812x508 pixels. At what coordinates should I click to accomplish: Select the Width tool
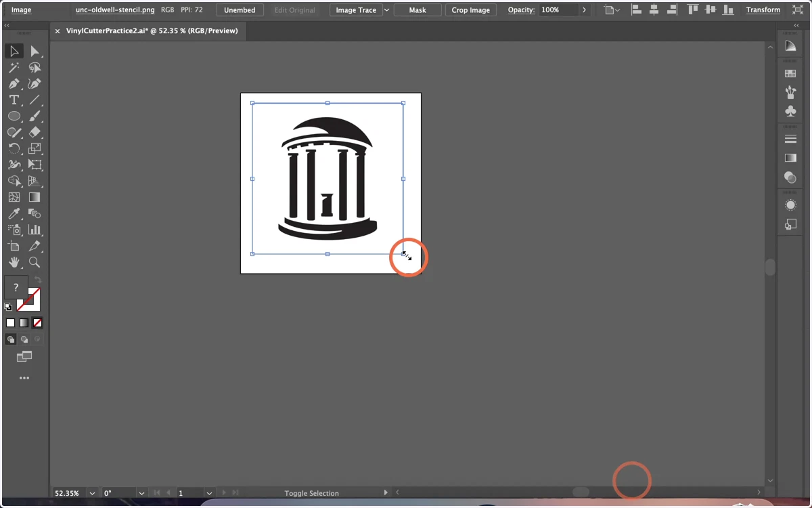[x=14, y=165]
